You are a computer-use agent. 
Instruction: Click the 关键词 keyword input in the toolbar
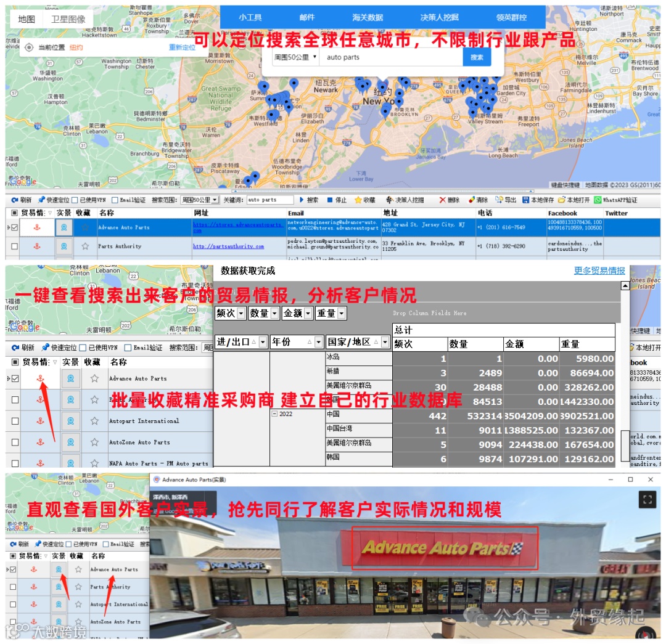(269, 200)
